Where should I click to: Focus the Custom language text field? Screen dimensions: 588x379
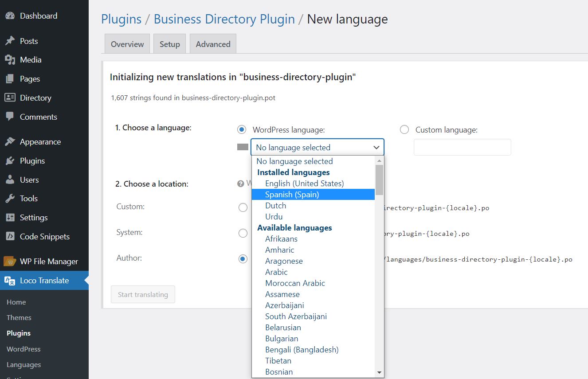coord(463,147)
